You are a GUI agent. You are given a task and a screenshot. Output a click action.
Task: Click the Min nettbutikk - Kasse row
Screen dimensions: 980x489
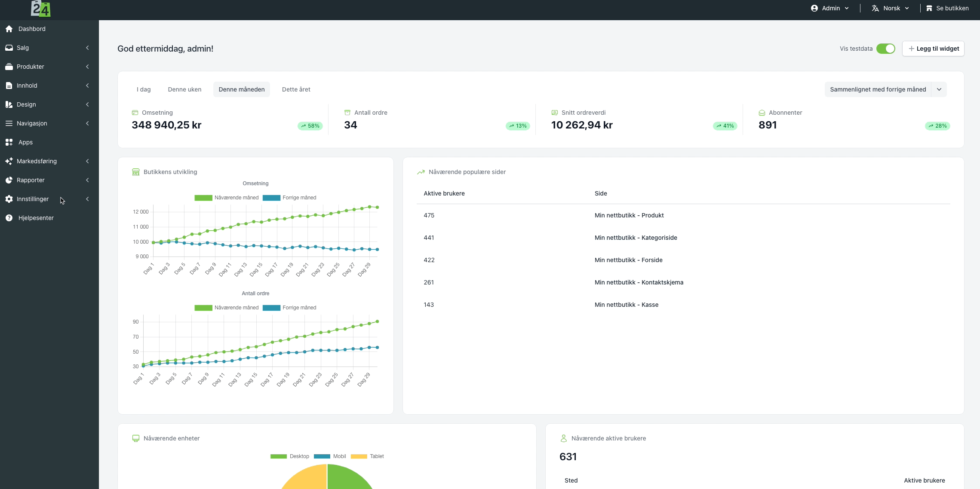click(x=683, y=305)
